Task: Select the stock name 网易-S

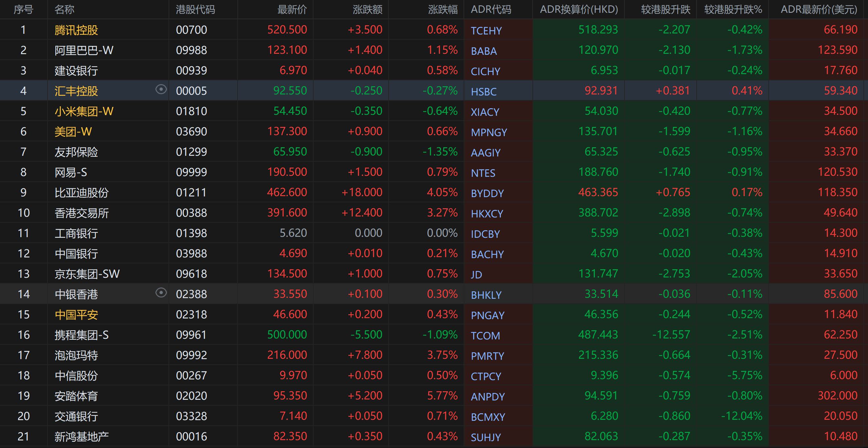Action: (x=71, y=173)
